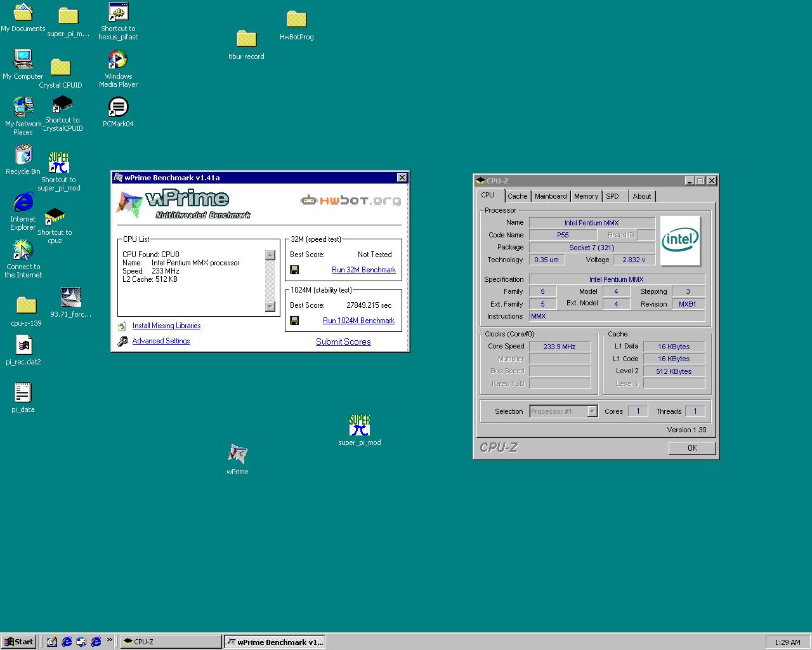The width and height of the screenshot is (812, 650).
Task: Launch Shortcut to cpuz icon
Action: [55, 226]
